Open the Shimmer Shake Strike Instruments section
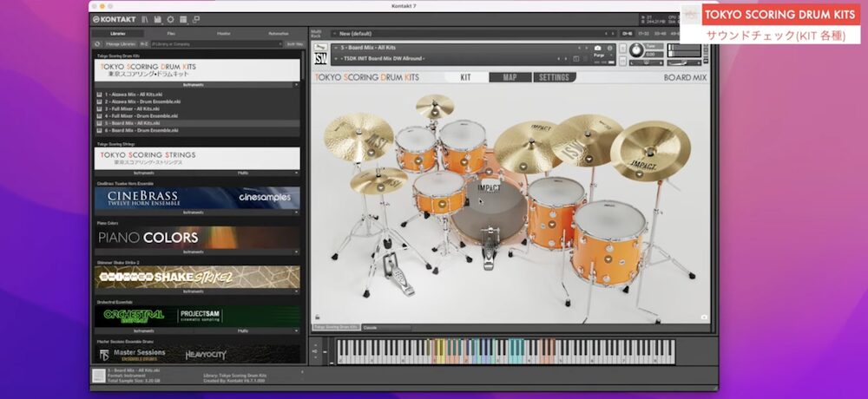 coord(194,291)
